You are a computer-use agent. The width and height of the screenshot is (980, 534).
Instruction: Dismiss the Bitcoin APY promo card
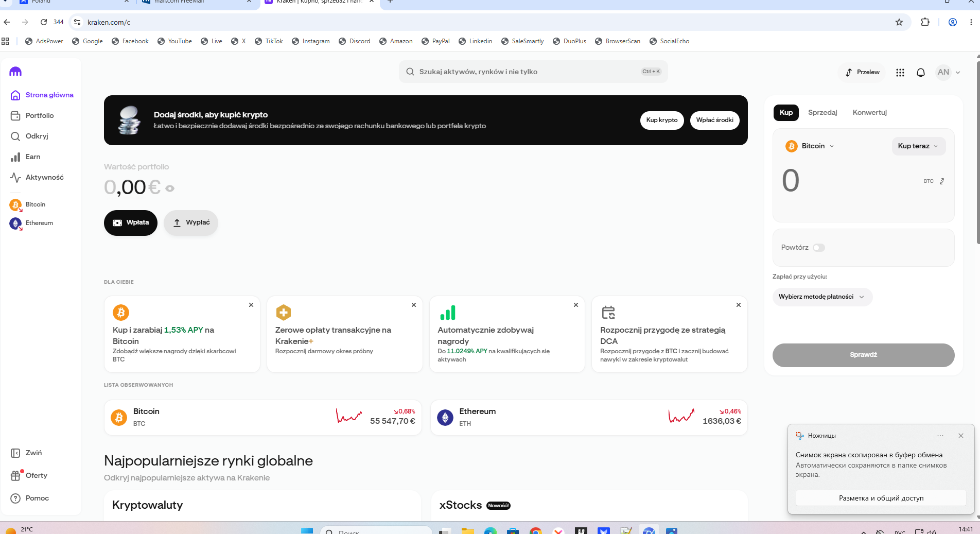[x=251, y=305]
